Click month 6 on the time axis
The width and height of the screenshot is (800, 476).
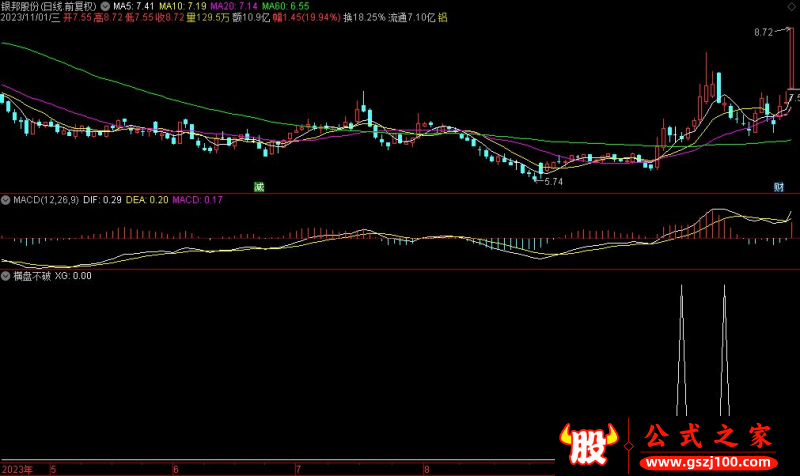tap(176, 469)
